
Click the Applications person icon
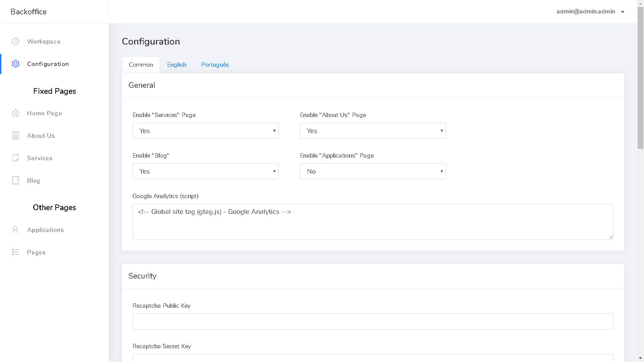point(15,230)
